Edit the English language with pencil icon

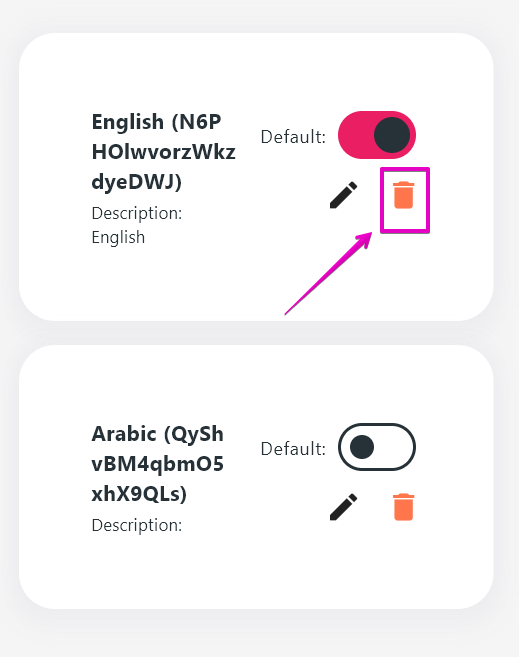[343, 195]
